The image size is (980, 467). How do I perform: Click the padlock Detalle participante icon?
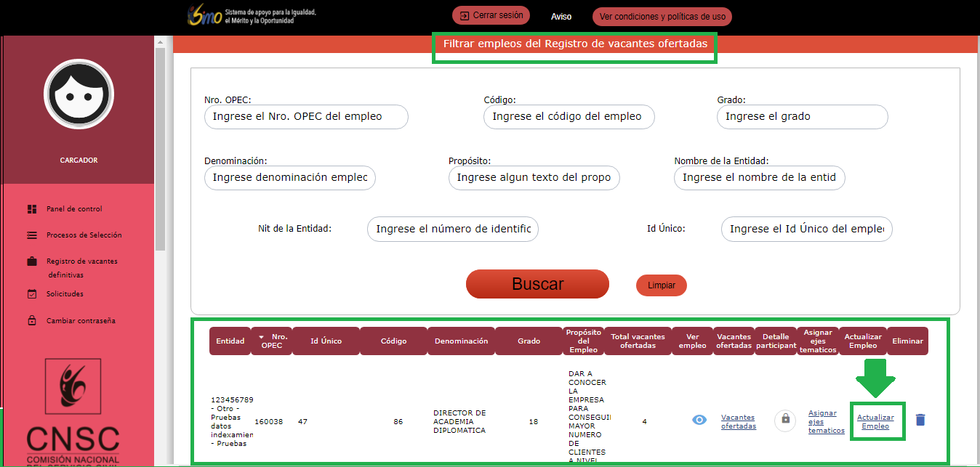(x=785, y=420)
